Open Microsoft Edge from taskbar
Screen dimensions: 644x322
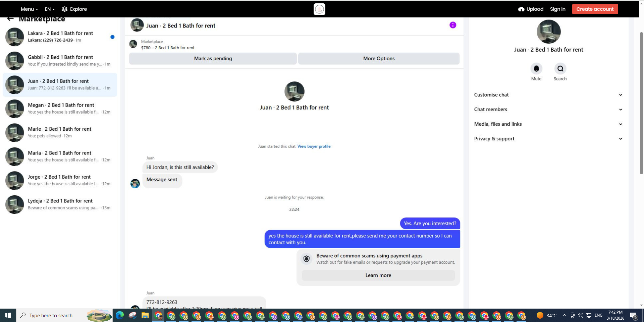pyautogui.click(x=120, y=315)
